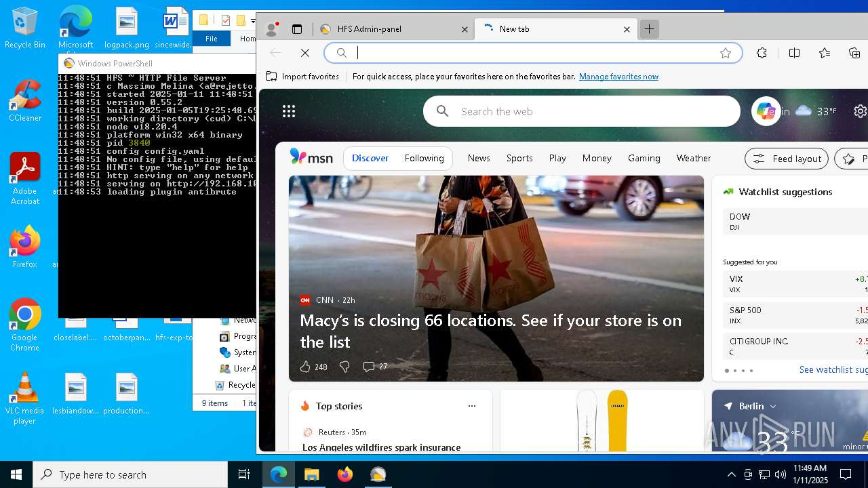Open Sports category on MSN

519,158
